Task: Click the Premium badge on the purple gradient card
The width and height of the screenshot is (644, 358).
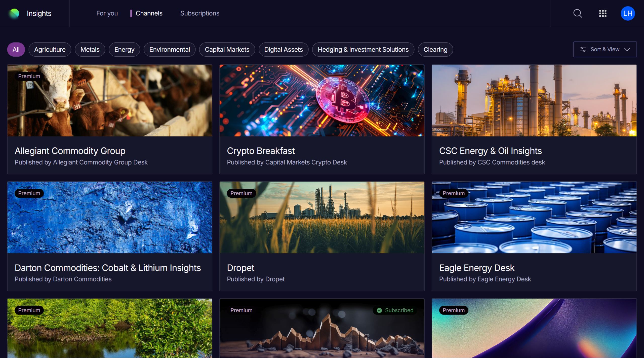Action: 454,310
